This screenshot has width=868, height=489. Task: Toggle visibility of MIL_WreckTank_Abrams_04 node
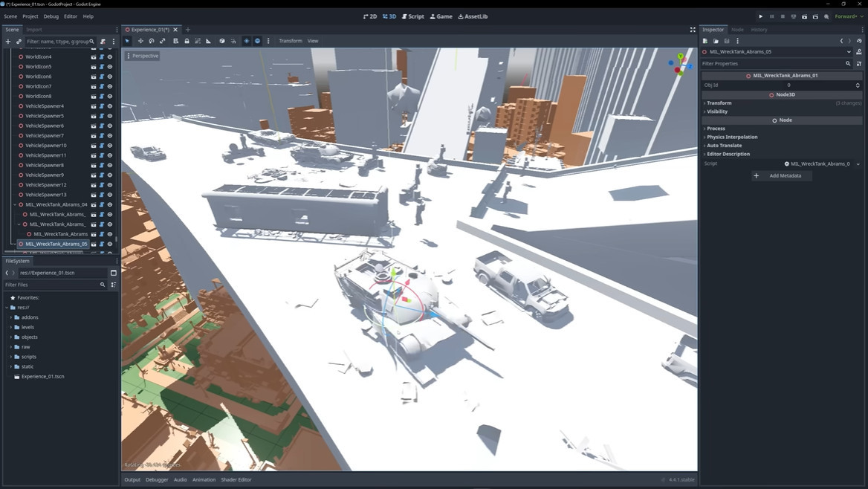click(x=110, y=204)
